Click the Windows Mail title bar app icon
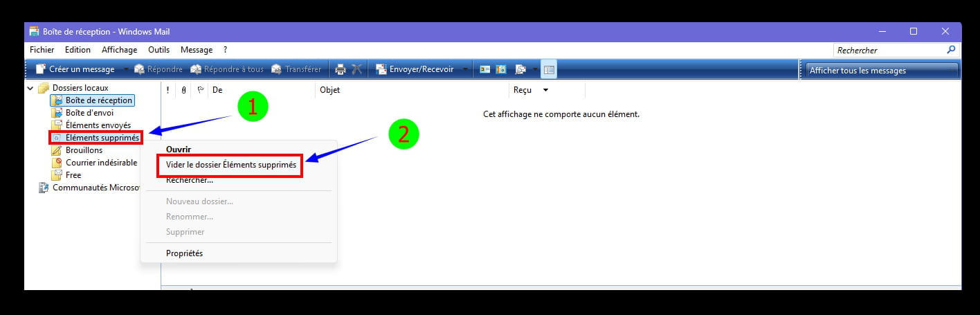This screenshot has width=980, height=315. point(34,32)
